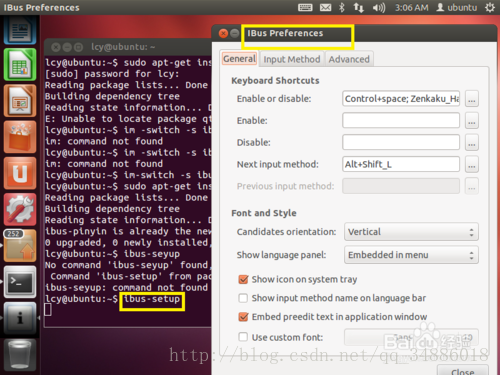Screen dimensions: 500x375
Task: Click the Close button in IBus Preferences
Action: 463,371
